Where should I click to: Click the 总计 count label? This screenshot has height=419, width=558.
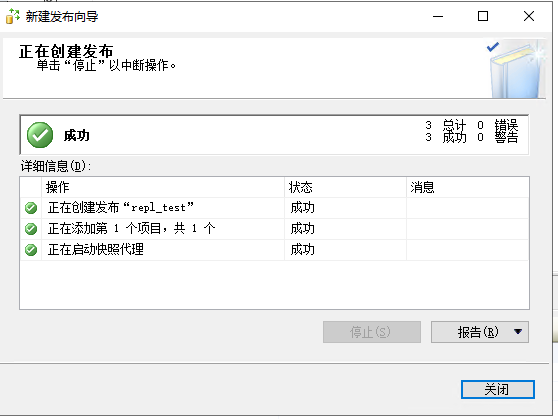click(454, 125)
